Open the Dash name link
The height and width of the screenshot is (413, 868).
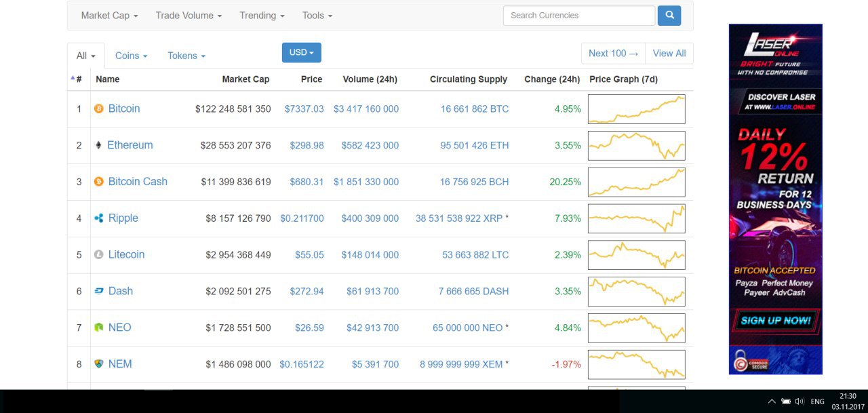[x=121, y=291]
